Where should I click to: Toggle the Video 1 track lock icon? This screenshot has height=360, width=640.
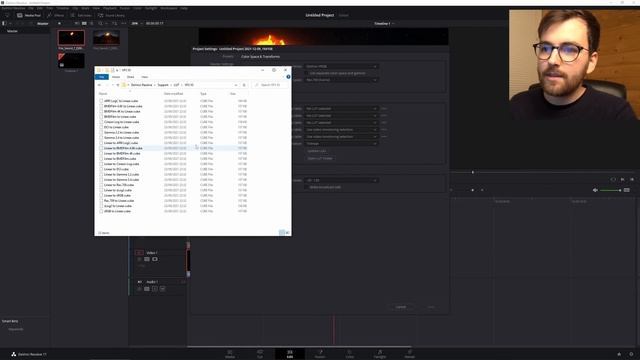pos(140,259)
